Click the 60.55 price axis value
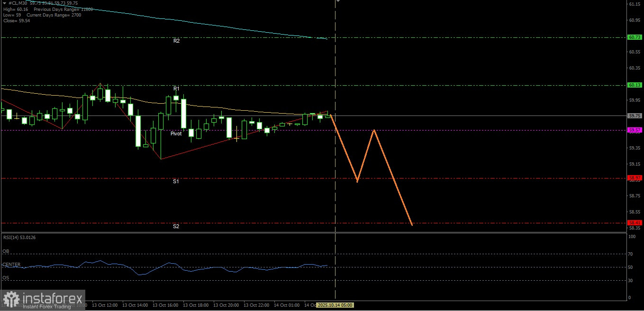 tap(635, 52)
